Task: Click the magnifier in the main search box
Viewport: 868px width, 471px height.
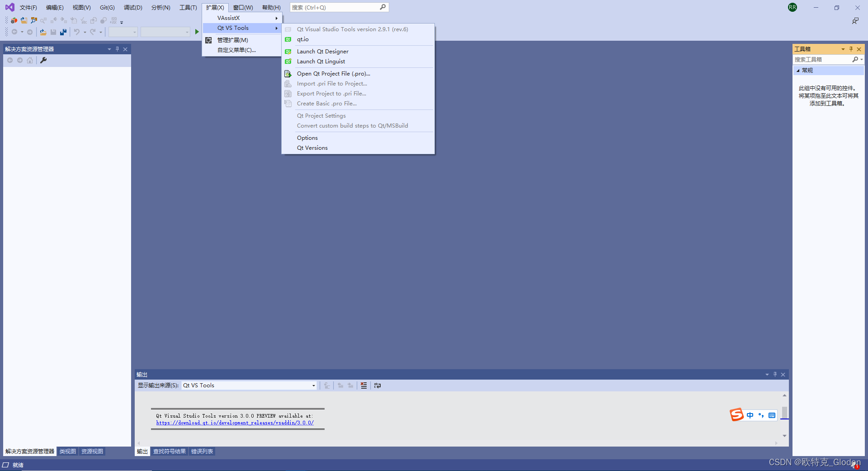Action: (383, 7)
